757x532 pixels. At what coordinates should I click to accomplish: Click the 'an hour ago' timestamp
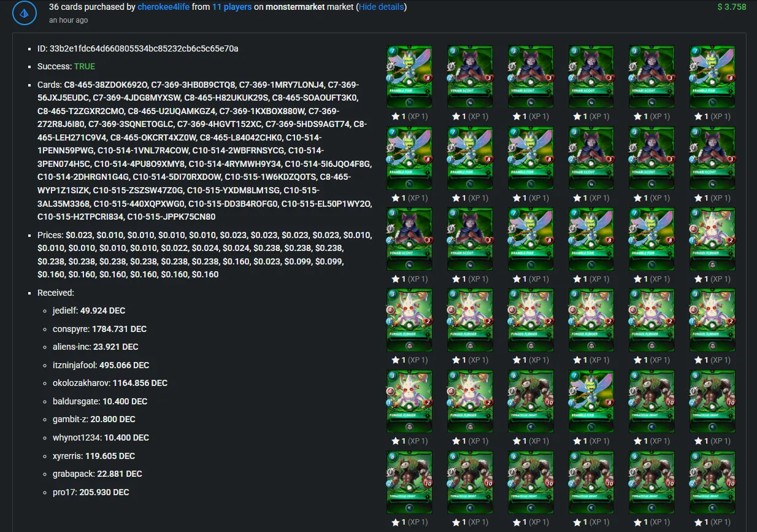(x=68, y=20)
